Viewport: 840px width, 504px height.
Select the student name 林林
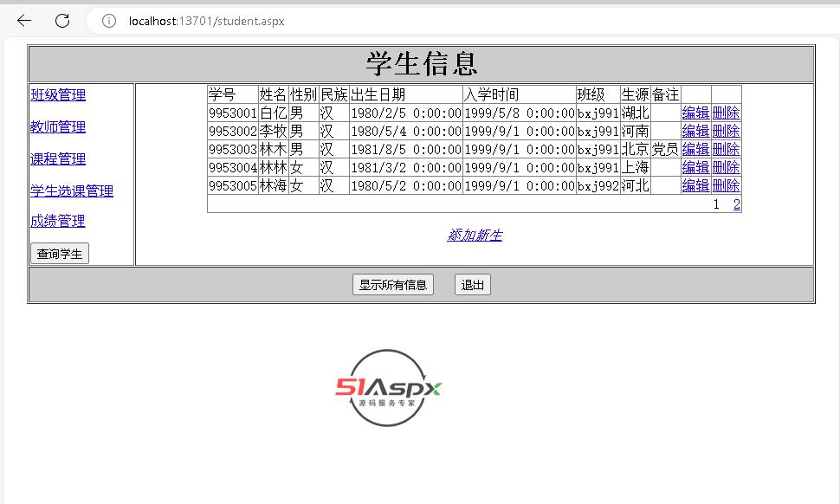(273, 168)
